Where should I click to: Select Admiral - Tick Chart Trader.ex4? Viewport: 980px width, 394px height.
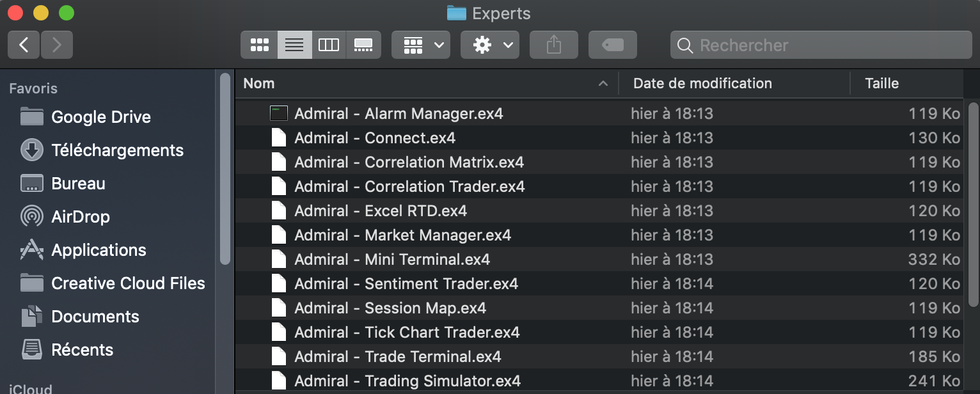tap(599, 333)
